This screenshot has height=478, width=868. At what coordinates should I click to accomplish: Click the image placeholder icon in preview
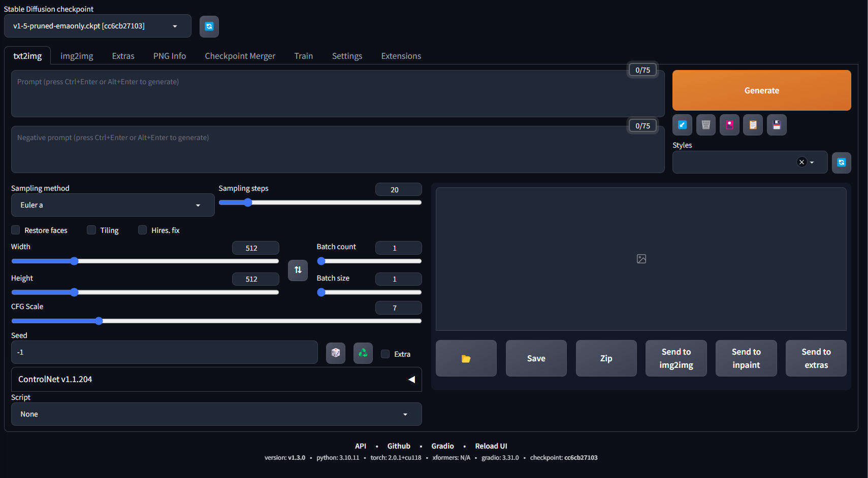pyautogui.click(x=641, y=259)
